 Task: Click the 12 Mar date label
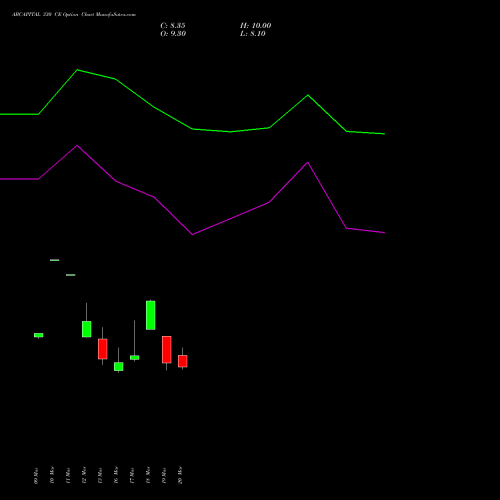(84, 475)
